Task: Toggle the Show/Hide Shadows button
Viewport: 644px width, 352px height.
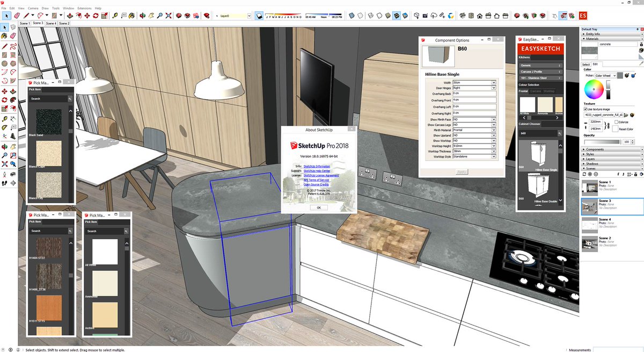Action: click(259, 16)
